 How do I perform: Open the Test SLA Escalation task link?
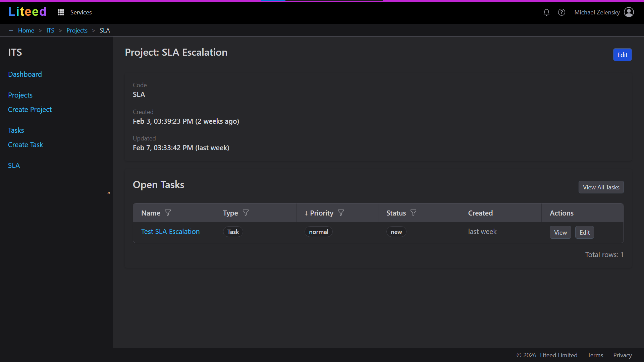170,232
